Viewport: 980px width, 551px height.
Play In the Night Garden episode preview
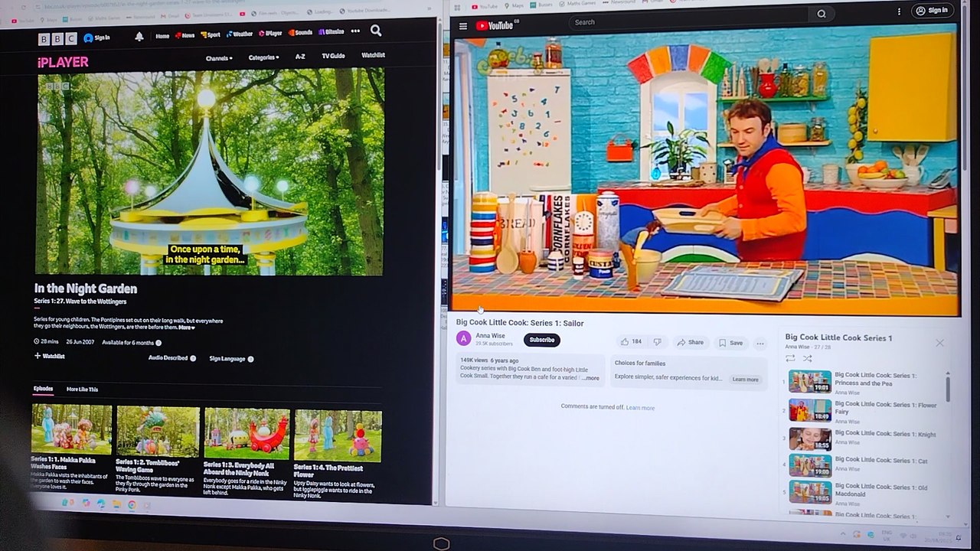tap(211, 173)
